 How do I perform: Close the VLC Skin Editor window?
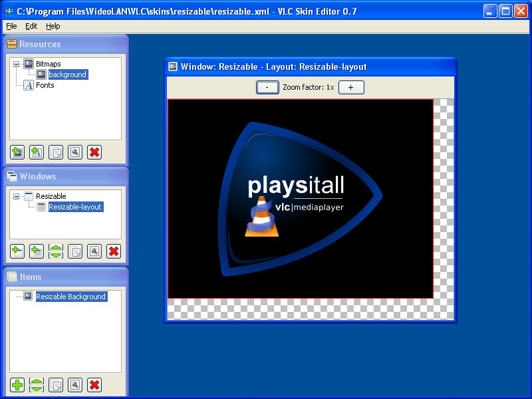click(x=521, y=11)
